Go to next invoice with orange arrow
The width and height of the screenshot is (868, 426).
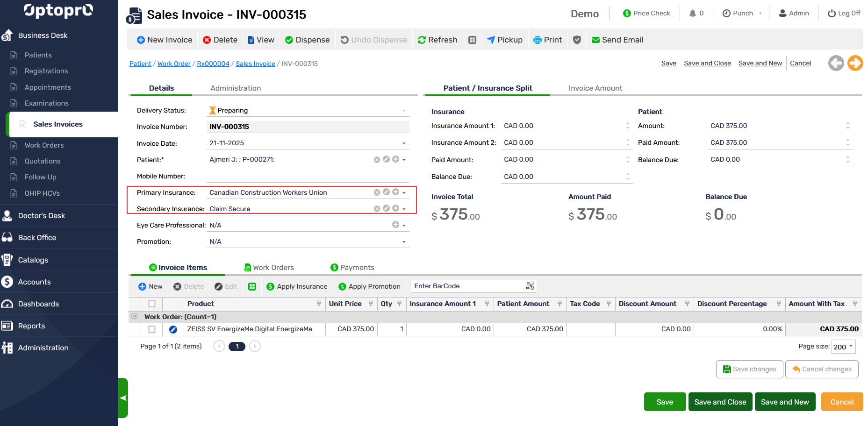[855, 63]
